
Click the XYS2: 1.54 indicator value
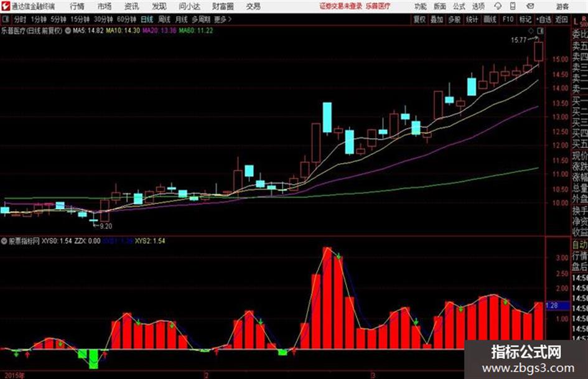pyautogui.click(x=150, y=241)
